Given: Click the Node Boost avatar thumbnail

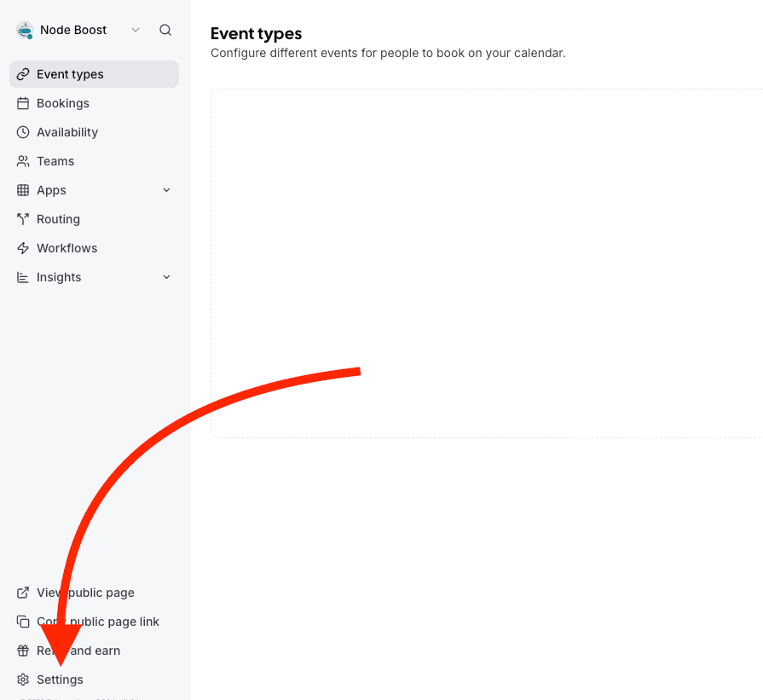Looking at the screenshot, I should point(24,29).
